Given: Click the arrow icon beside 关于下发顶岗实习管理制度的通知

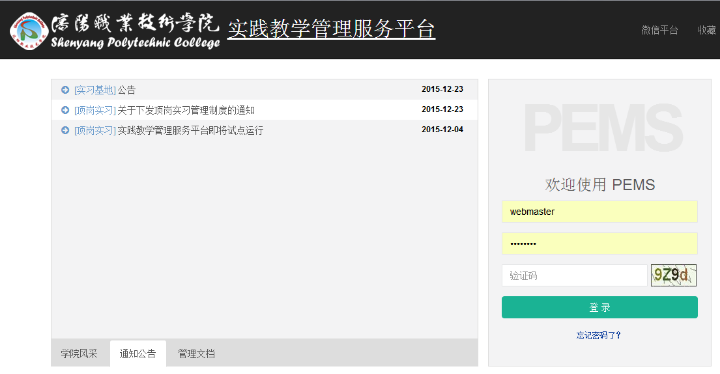Looking at the screenshot, I should tap(65, 110).
